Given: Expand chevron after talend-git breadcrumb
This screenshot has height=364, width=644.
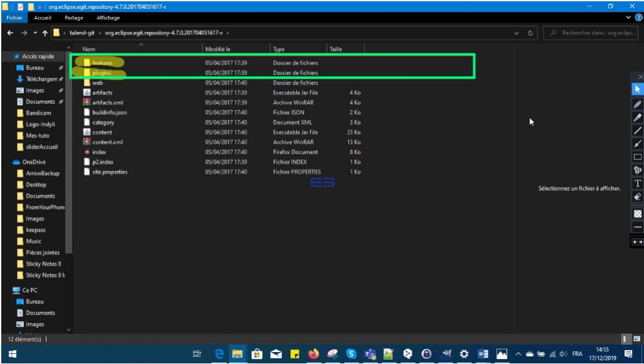Looking at the screenshot, I should click(x=99, y=33).
